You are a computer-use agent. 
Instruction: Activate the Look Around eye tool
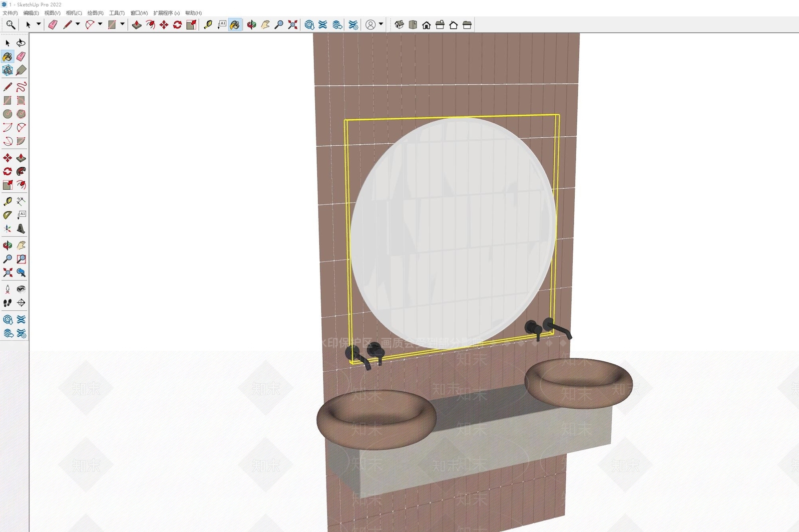[21, 289]
